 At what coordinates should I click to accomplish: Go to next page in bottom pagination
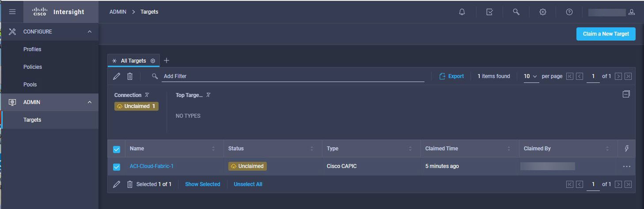[x=618, y=184]
